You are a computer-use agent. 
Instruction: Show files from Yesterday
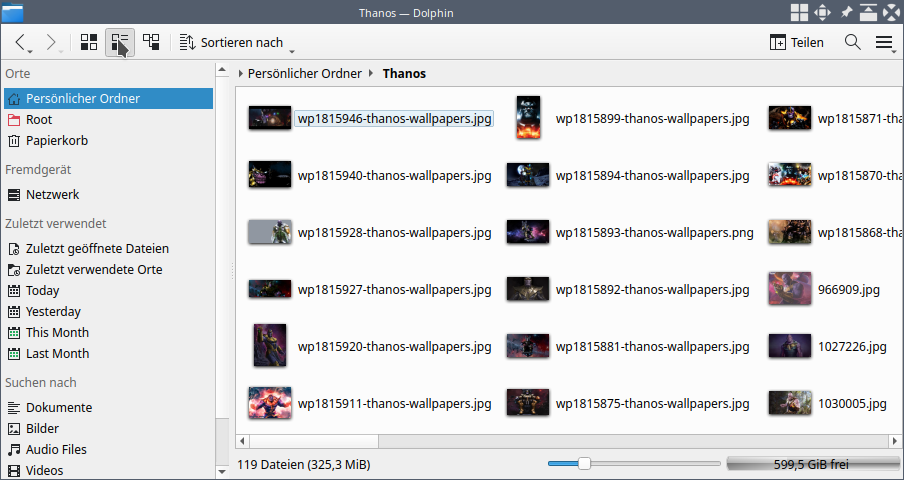108,312
